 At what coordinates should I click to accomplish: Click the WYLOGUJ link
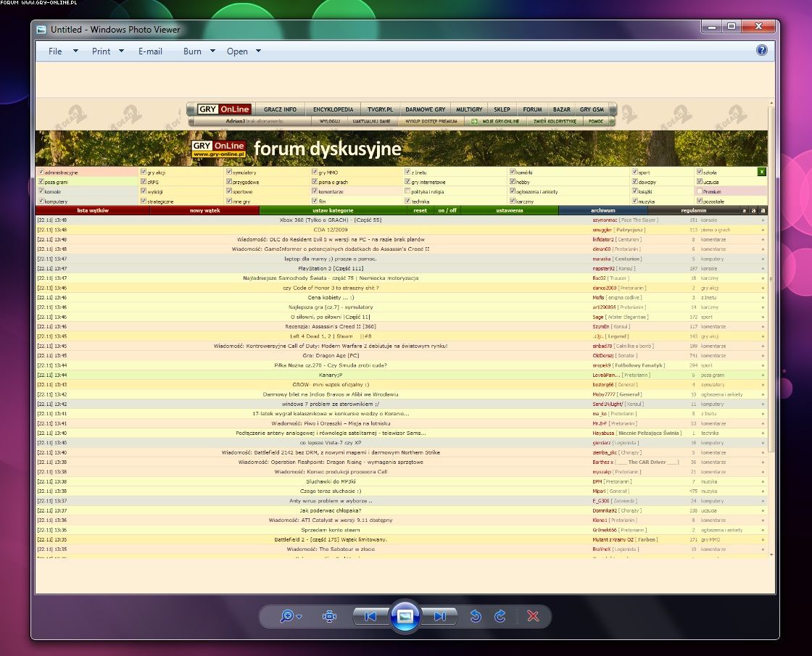tap(329, 121)
